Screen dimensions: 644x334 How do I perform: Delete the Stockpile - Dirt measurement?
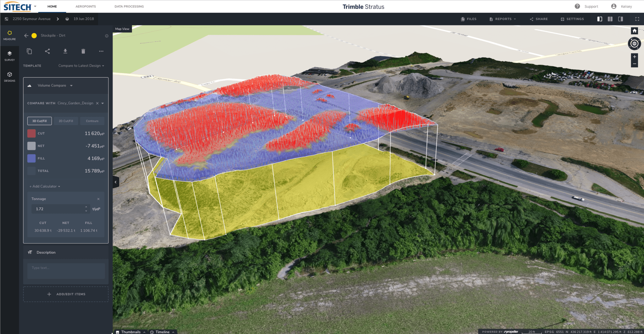point(83,51)
